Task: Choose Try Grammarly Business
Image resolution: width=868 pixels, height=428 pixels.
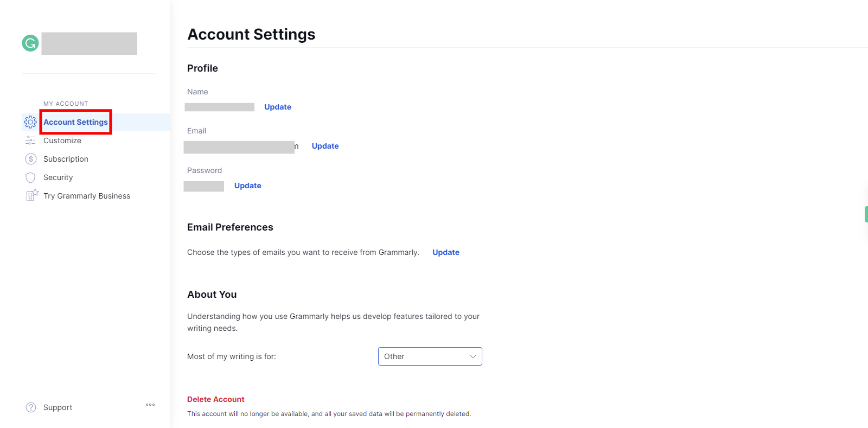Action: pos(87,196)
